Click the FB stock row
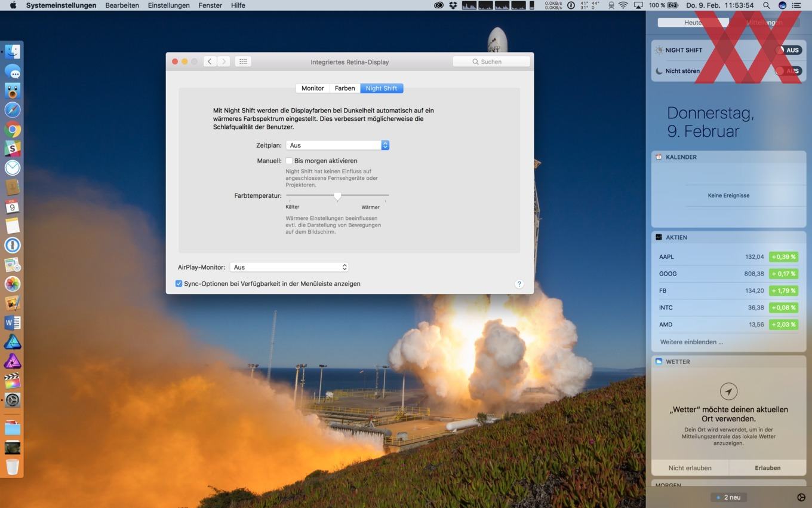Viewport: 812px width, 508px height. pos(728,290)
